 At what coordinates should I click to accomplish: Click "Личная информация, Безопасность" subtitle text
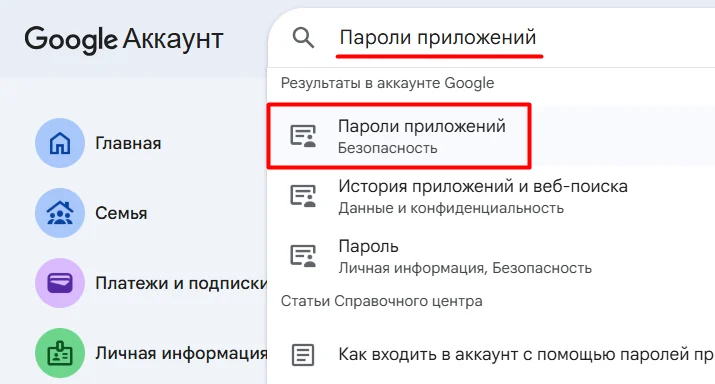pos(465,268)
